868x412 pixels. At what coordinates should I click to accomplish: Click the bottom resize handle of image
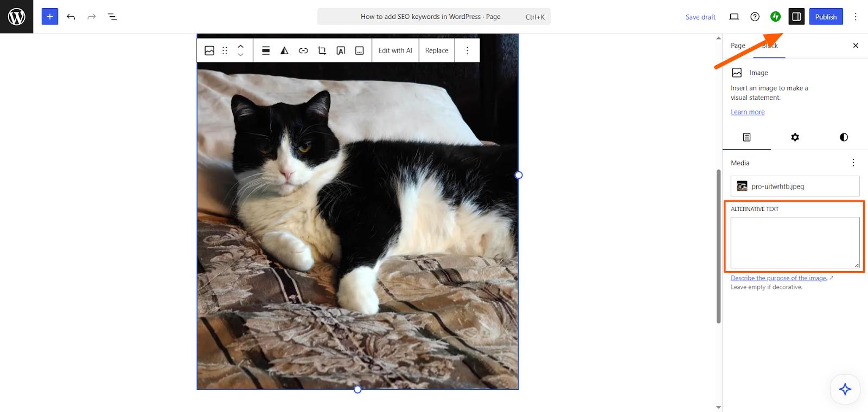click(x=358, y=389)
